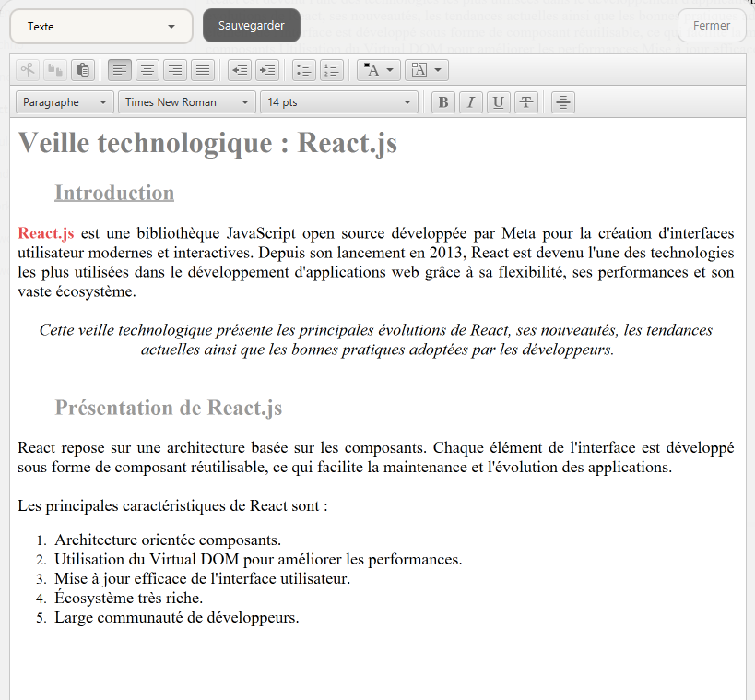Open the text foreground color picker
Screen dimensions: 755x700
379,70
